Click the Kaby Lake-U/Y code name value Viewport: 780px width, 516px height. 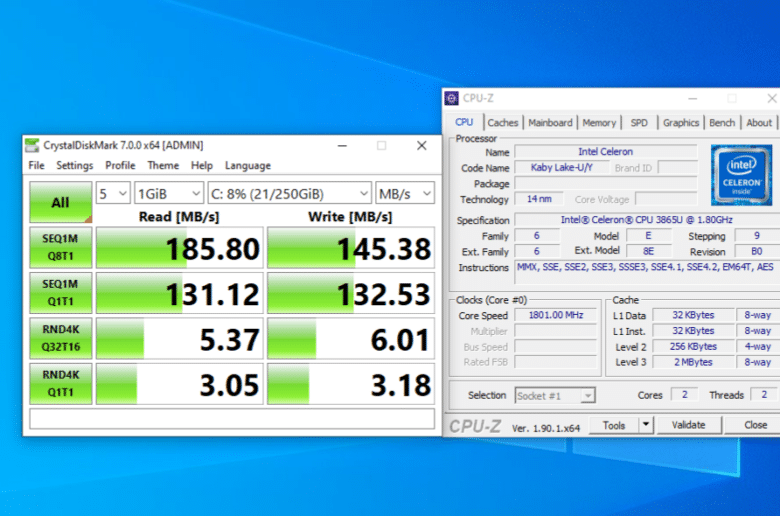[562, 168]
